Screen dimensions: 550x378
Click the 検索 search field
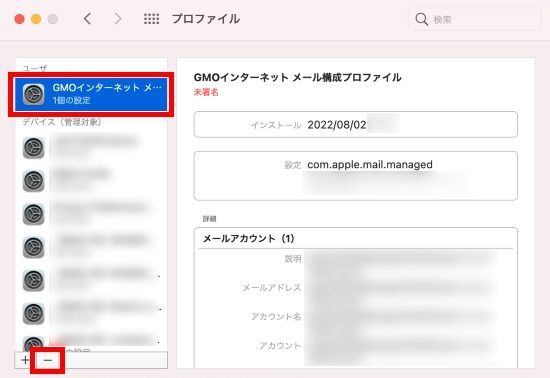pos(475,19)
